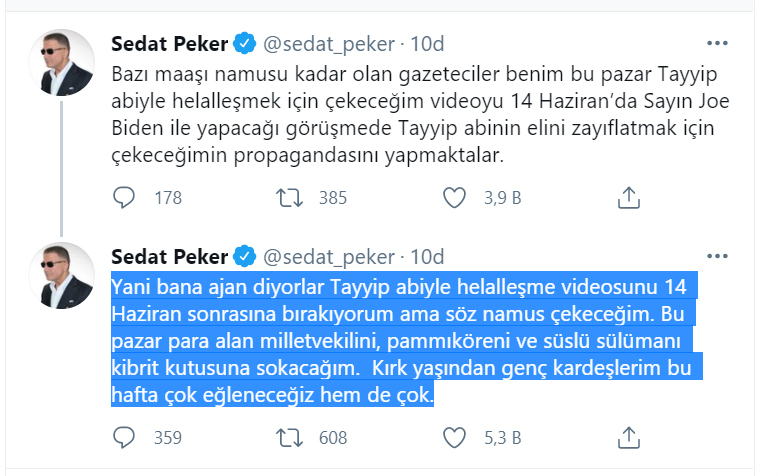The width and height of the screenshot is (778, 476).
Task: Reply to the first tweet
Action: tap(125, 197)
